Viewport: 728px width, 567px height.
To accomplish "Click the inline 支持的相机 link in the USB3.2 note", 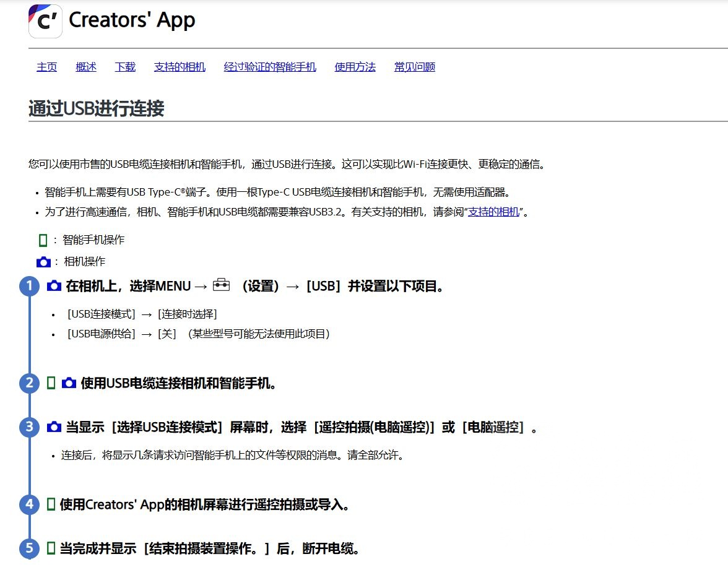I will 493,212.
